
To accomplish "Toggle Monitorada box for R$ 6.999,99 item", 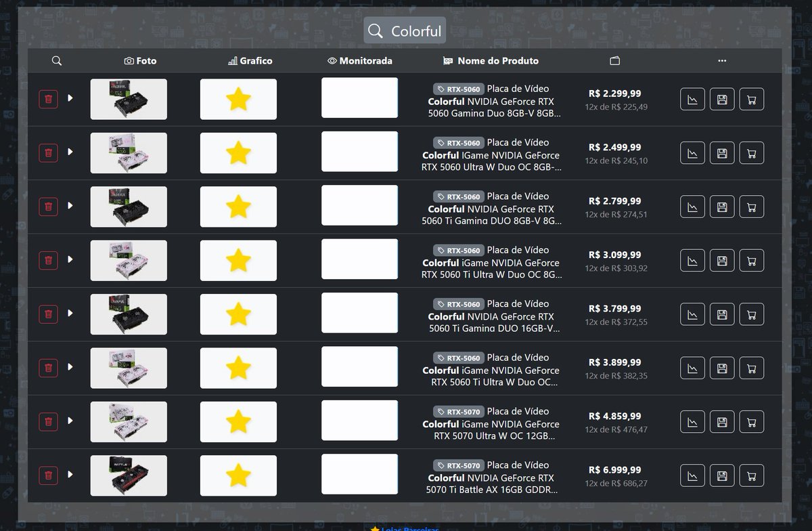I will pyautogui.click(x=359, y=474).
